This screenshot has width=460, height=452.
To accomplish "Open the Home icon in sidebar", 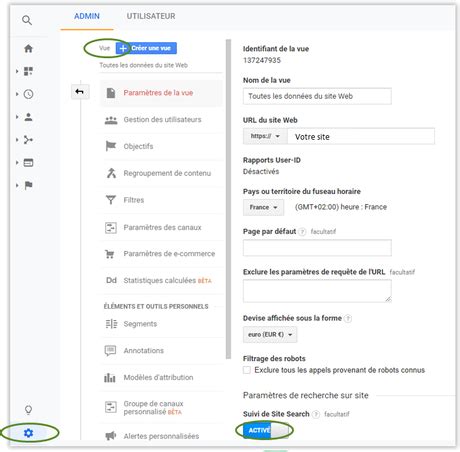I will click(x=28, y=49).
